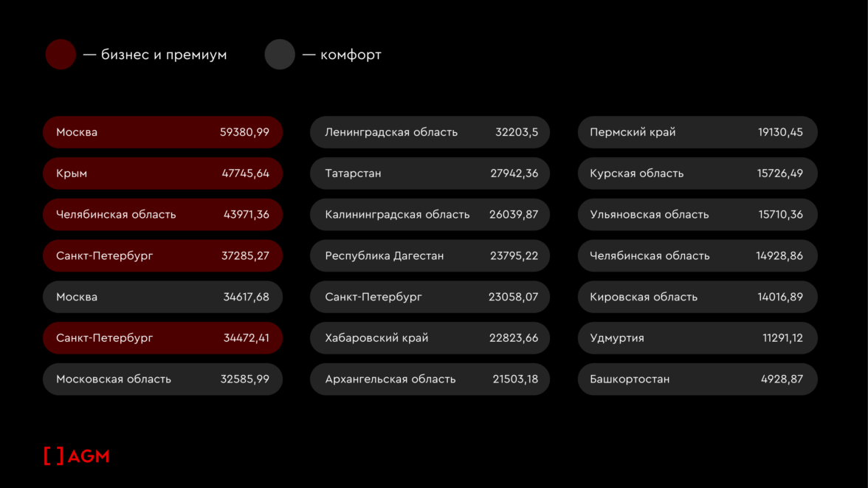Click the Башкортостан row
868x488 pixels.
click(x=697, y=379)
